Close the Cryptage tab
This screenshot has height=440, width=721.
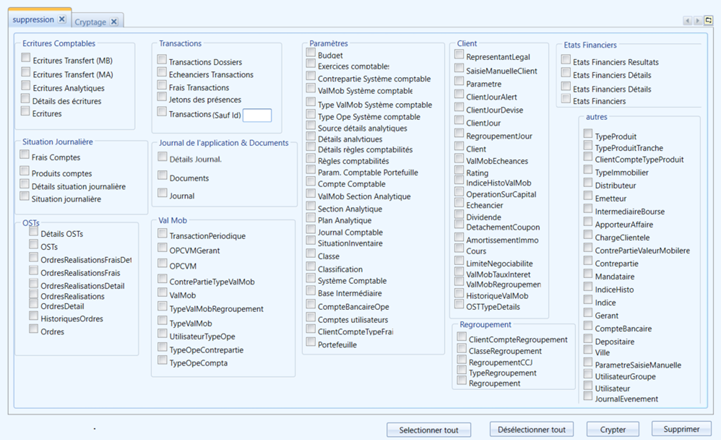click(114, 22)
